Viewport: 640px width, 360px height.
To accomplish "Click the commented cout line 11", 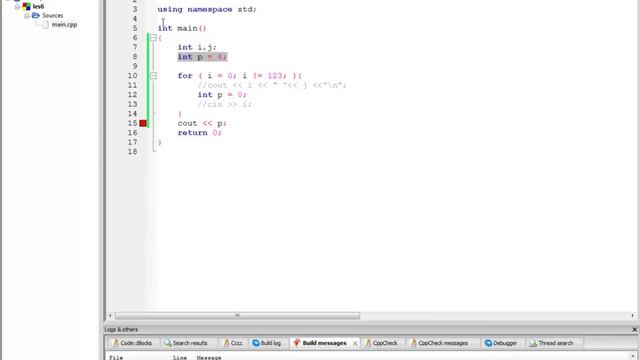I will point(272,85).
